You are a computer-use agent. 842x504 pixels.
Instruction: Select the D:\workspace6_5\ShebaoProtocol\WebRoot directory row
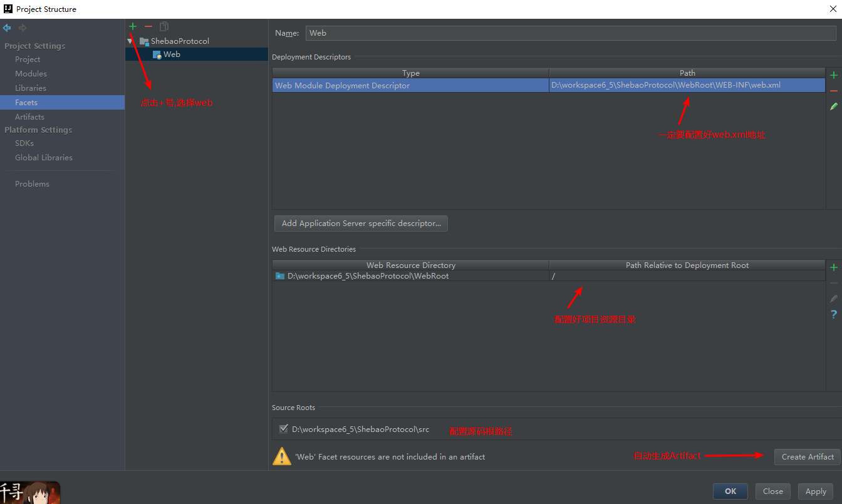pos(549,276)
